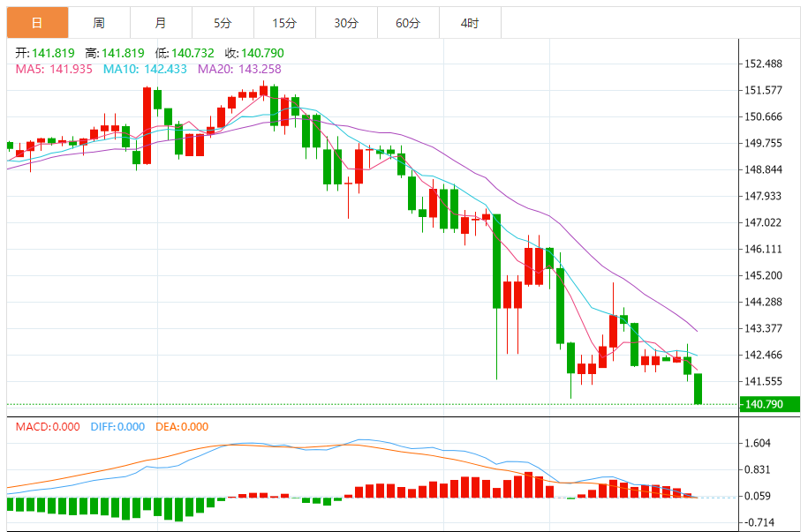Click the 148.844 price axis label
808x532 pixels.
tap(763, 169)
